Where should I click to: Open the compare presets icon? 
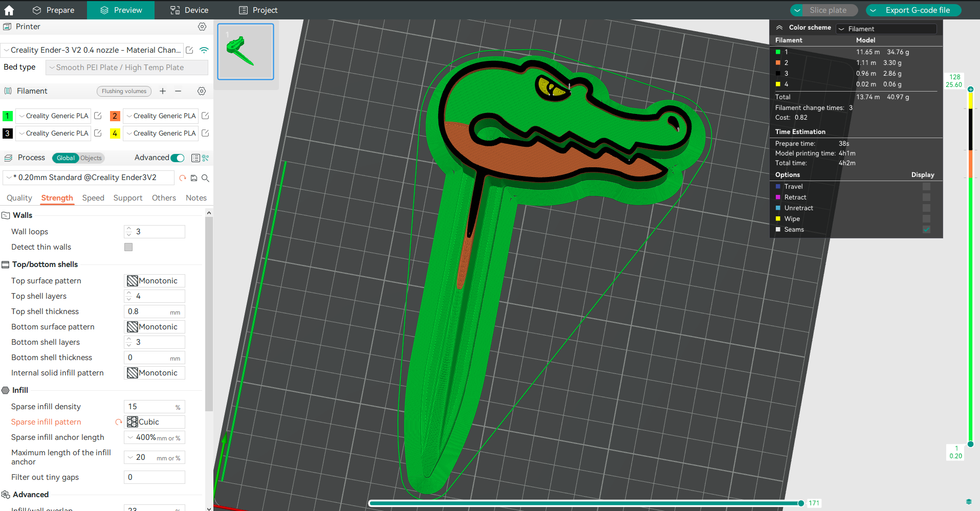coord(205,158)
